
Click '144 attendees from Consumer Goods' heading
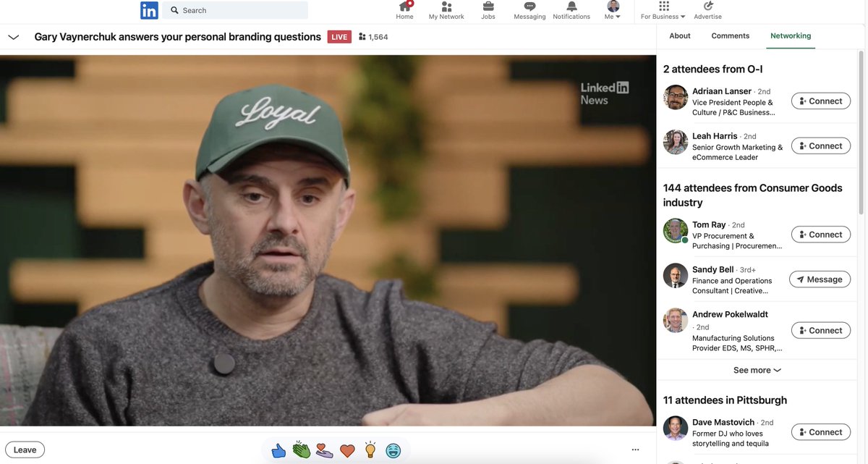click(753, 195)
